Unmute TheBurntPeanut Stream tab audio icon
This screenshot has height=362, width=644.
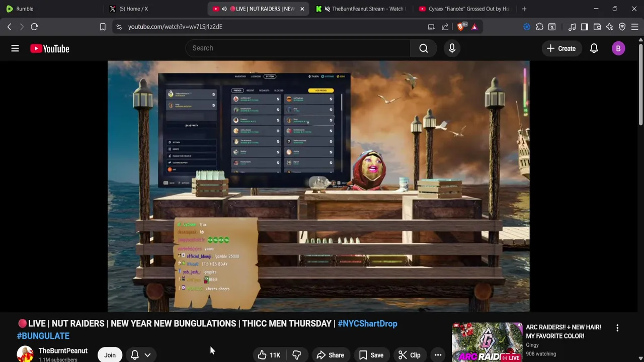coord(328,9)
